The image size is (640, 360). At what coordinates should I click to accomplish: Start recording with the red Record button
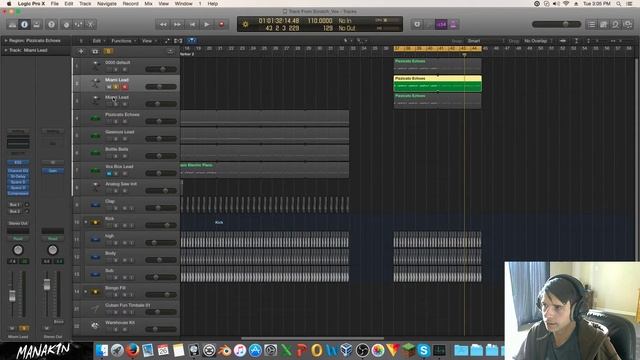click(x=222, y=24)
